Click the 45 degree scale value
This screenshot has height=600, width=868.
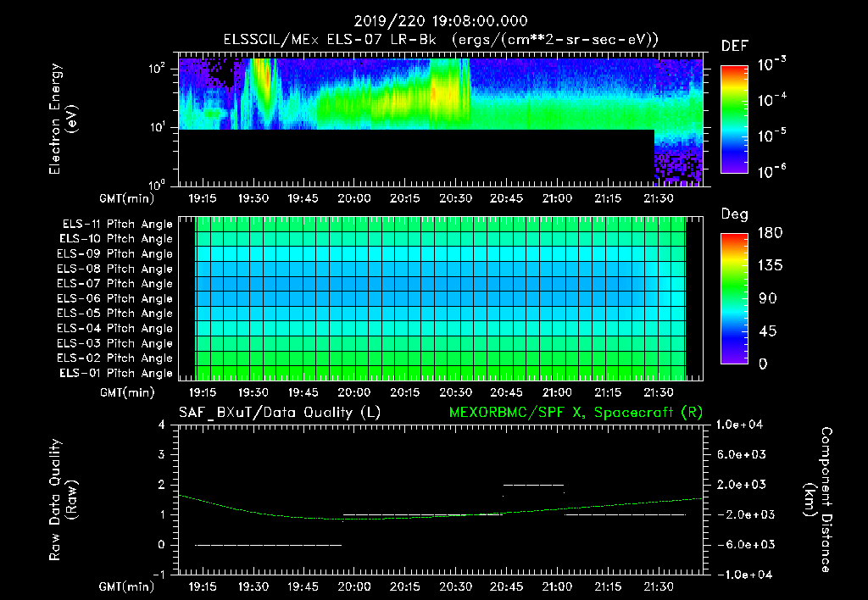click(767, 331)
